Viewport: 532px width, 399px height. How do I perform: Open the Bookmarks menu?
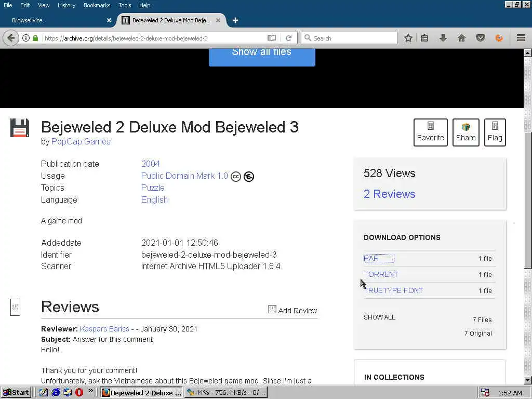coord(97,5)
